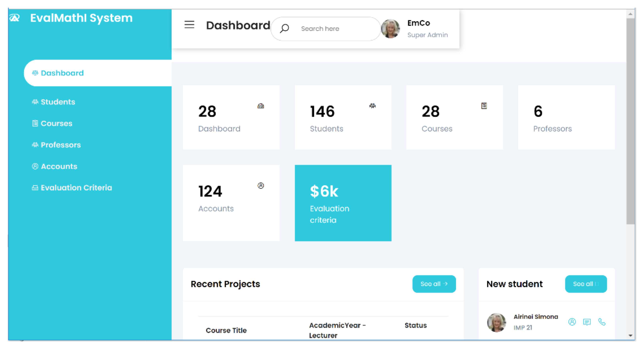Image resolution: width=644 pixels, height=348 pixels.
Task: Click the hamburger menu icon
Action: click(189, 25)
